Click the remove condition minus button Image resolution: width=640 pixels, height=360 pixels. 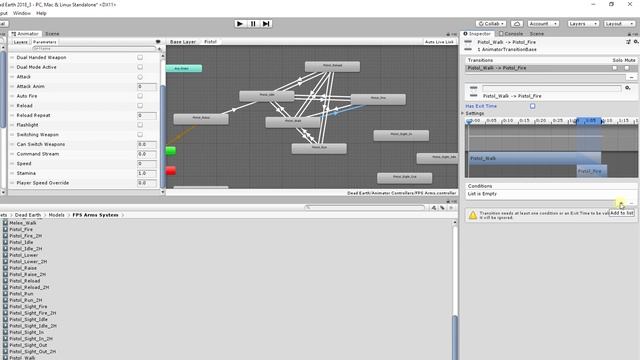click(x=631, y=203)
